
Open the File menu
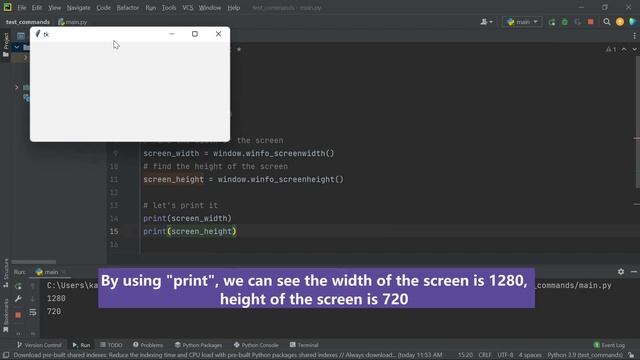coord(22,8)
